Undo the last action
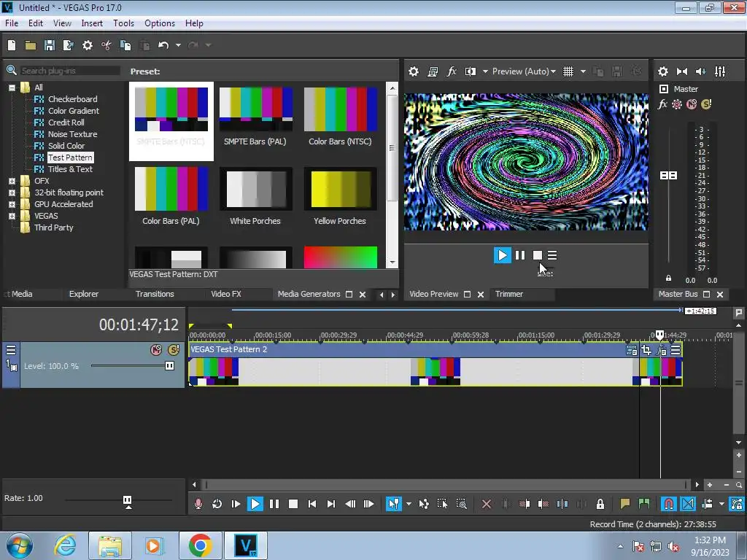Screen dimensions: 747x560 click(163, 45)
